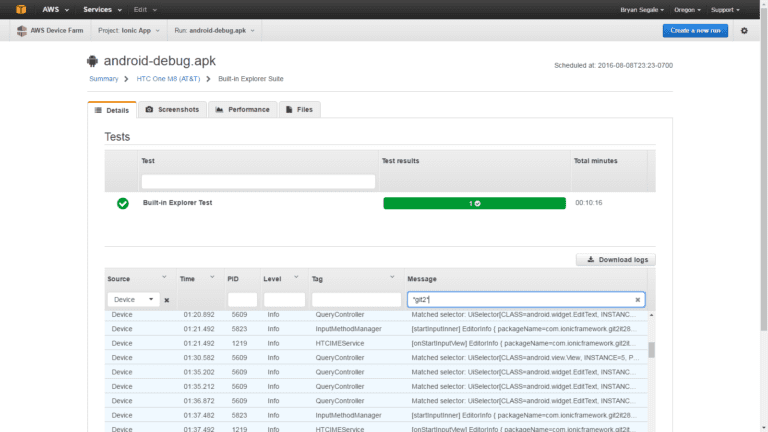
Task: Go to Summary breadcrumb link
Action: [x=103, y=78]
